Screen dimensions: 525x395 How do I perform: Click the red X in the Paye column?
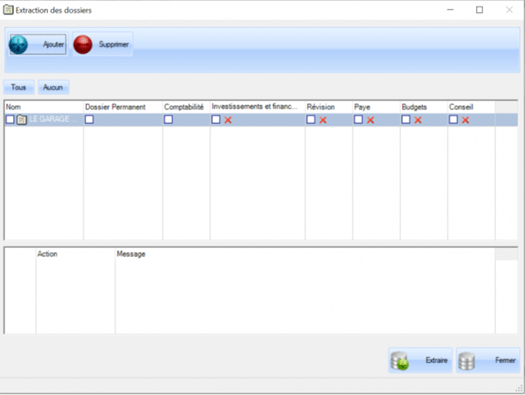pyautogui.click(x=370, y=120)
